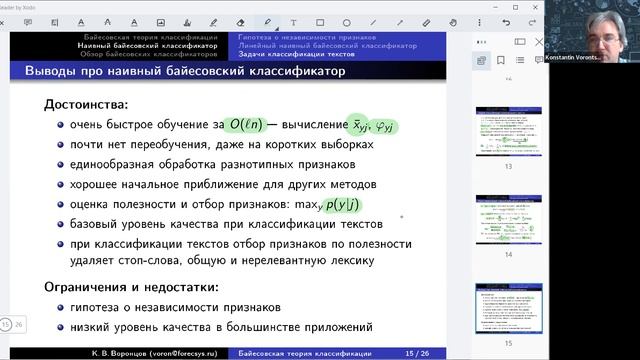Open the ink pen tool's options arrow
The width and height of the screenshot is (640, 360).
pyautogui.click(x=277, y=29)
